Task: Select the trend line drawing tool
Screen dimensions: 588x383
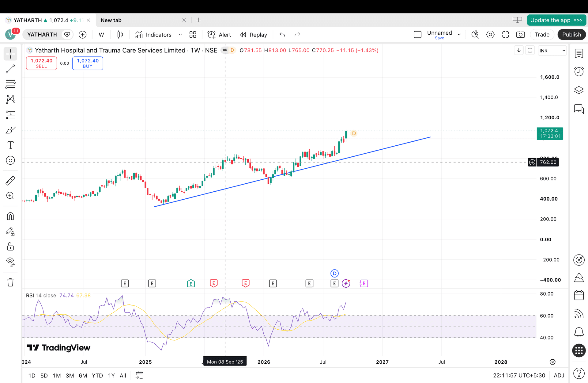Action: click(x=10, y=69)
